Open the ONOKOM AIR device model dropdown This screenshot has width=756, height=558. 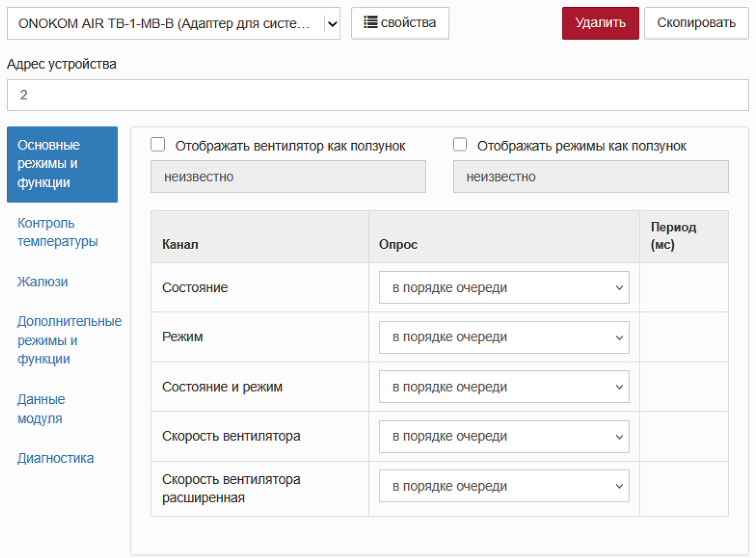[173, 23]
